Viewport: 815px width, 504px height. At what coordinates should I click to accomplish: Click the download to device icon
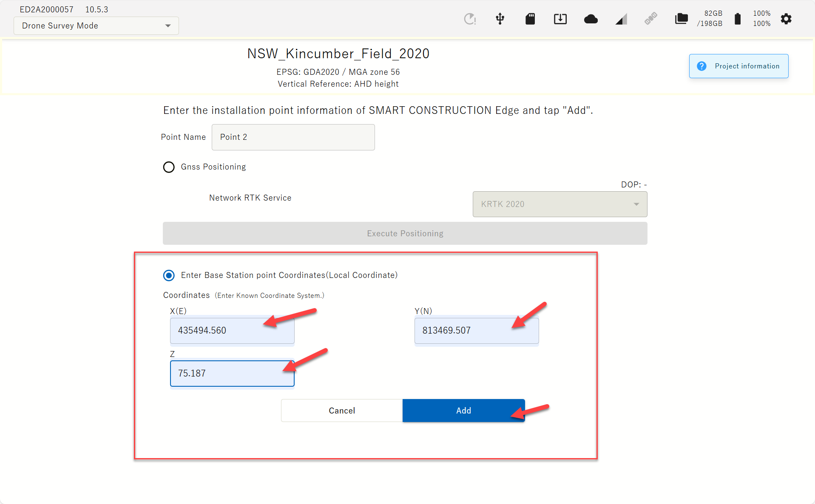560,19
